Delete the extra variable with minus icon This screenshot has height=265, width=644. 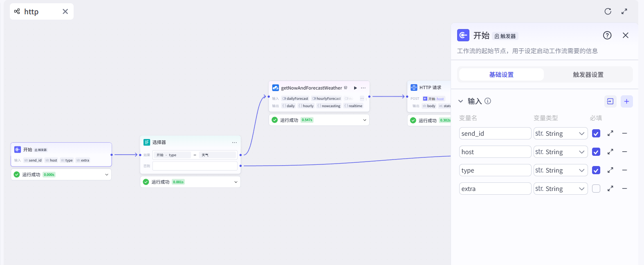(x=624, y=189)
